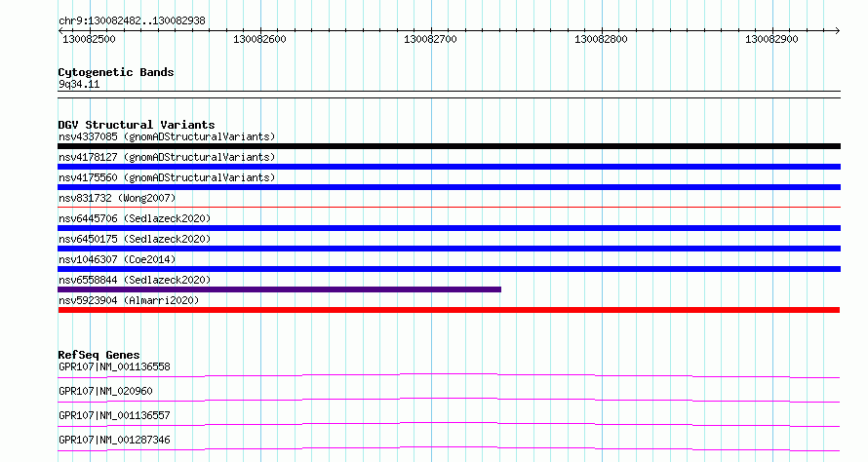Open the RefSeq Genes track title
868x462 pixels.
(99, 355)
